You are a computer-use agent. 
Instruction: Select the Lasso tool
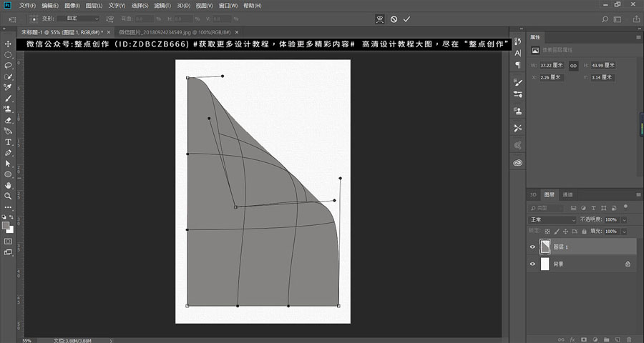click(x=8, y=66)
